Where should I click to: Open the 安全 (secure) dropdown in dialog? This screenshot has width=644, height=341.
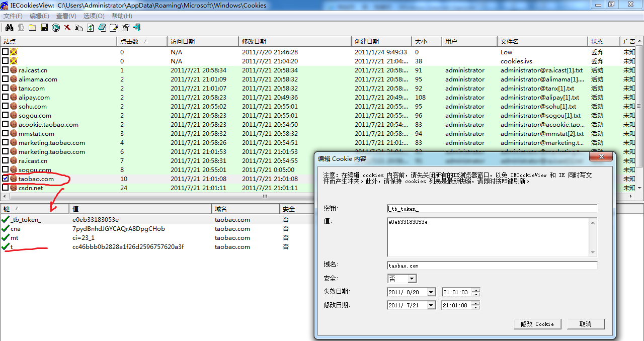click(412, 279)
